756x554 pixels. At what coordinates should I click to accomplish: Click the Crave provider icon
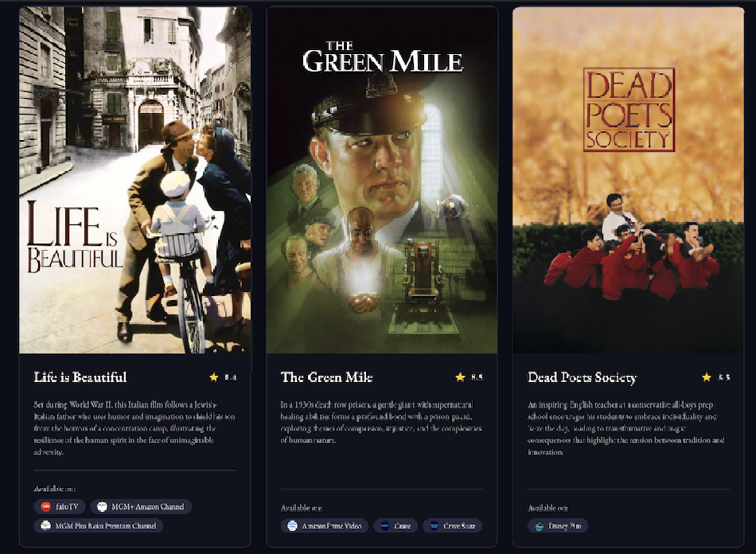click(384, 525)
